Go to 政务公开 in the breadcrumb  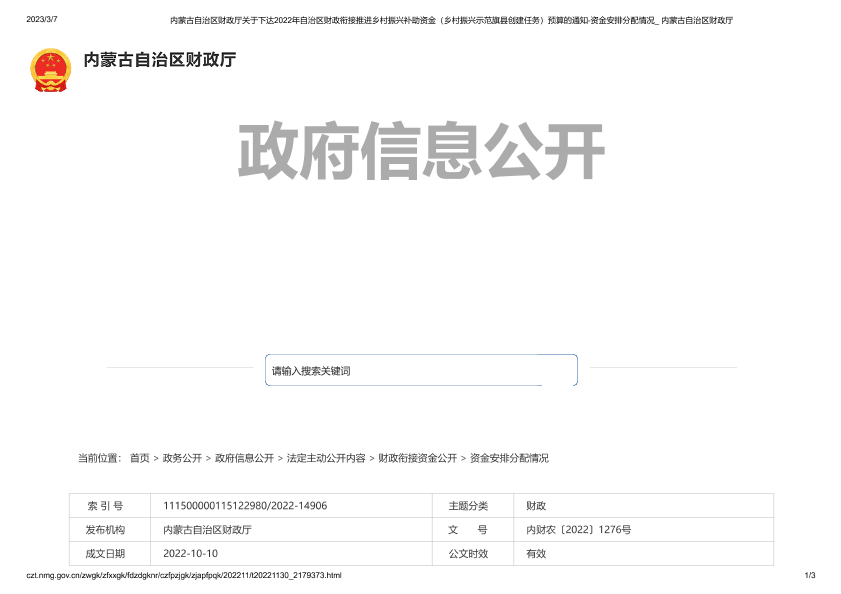(182, 458)
